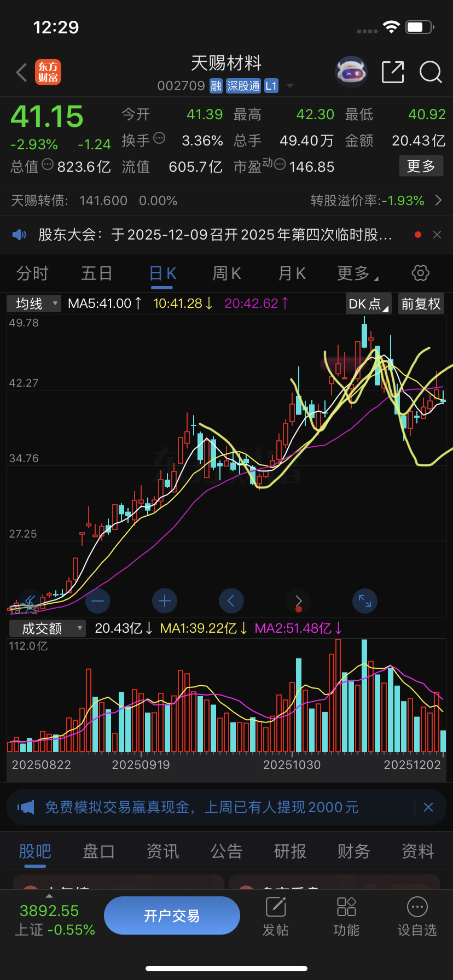453x980 pixels.
Task: Expand the 更多 chart period dropdown
Action: [357, 273]
